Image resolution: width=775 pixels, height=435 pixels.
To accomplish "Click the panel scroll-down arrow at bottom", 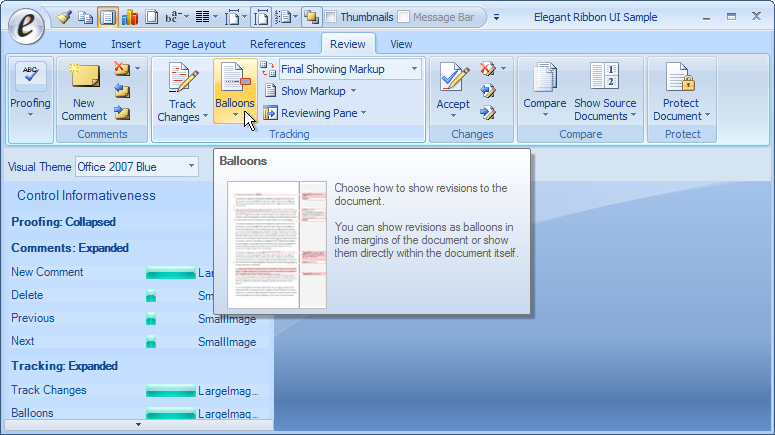I will pos(138,425).
